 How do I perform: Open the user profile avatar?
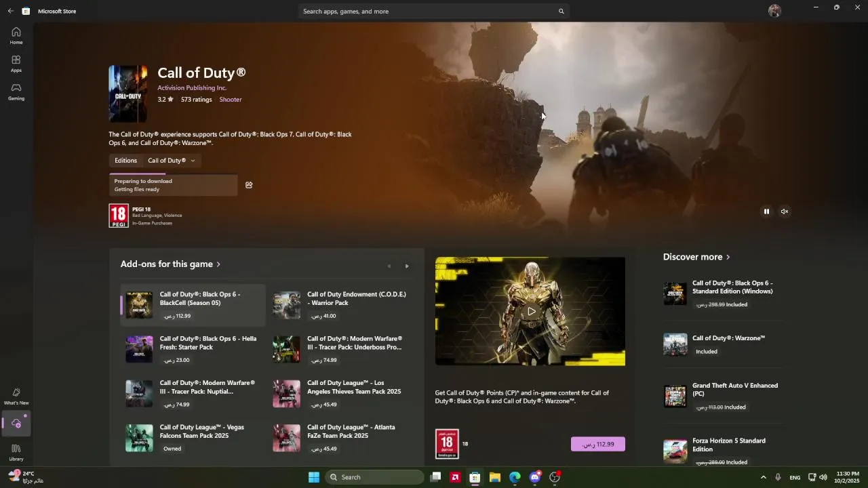pos(774,11)
